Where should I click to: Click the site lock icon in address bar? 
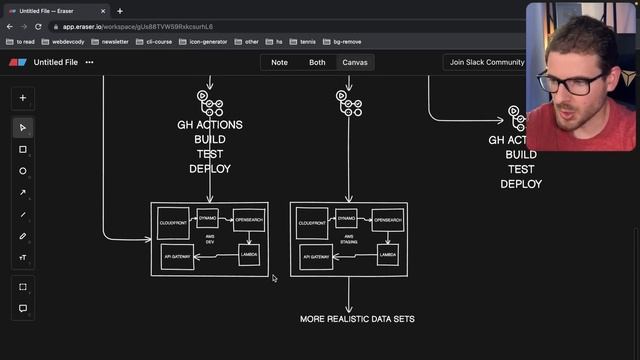click(56, 27)
